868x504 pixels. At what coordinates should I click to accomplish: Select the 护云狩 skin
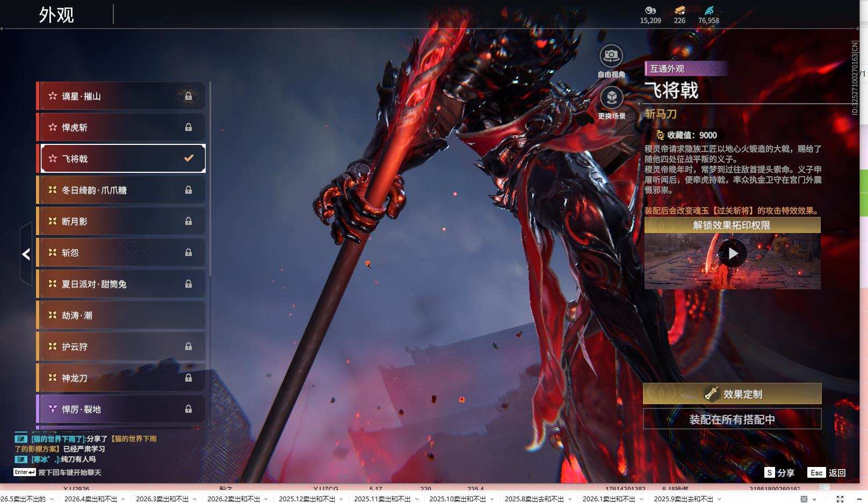click(121, 347)
